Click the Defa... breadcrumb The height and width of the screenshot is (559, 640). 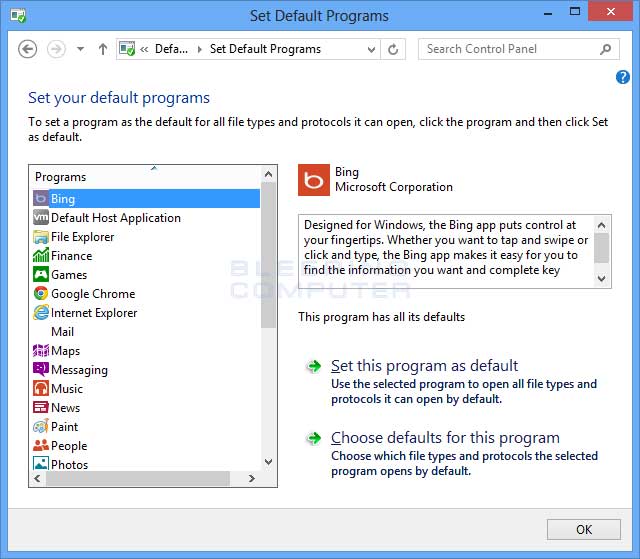point(171,49)
